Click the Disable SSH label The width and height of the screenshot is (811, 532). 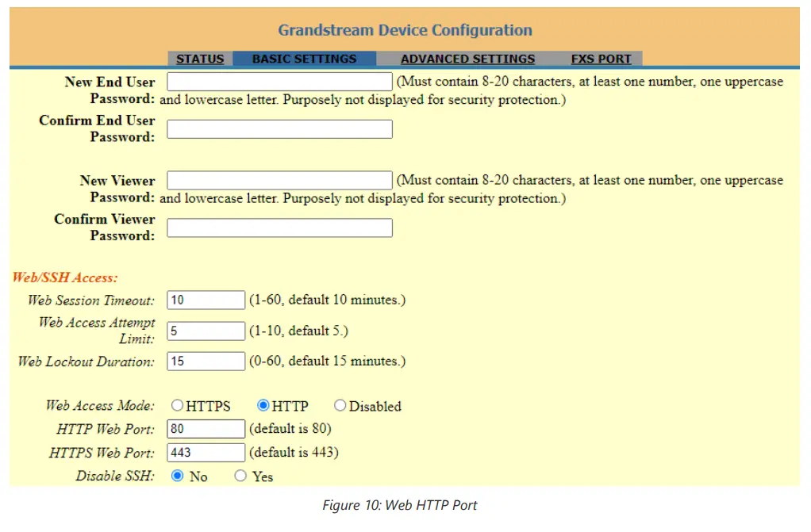(115, 476)
